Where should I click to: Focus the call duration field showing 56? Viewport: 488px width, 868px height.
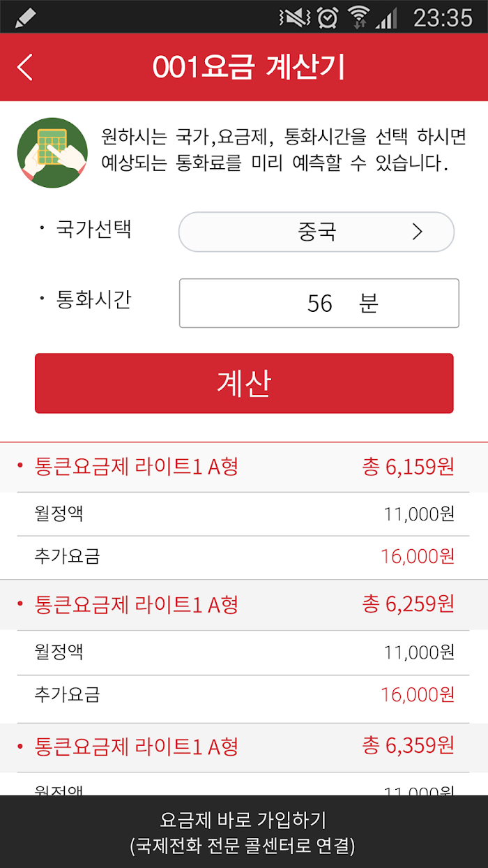pyautogui.click(x=319, y=304)
